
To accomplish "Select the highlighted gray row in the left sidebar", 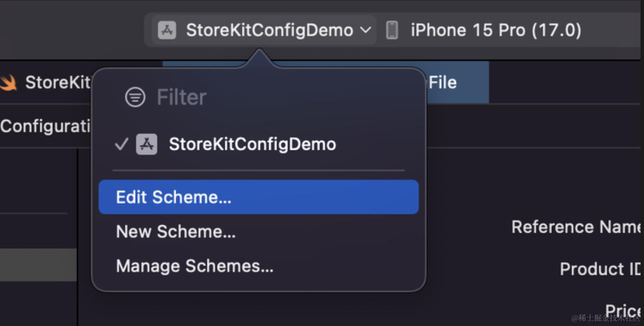I will pos(38,265).
